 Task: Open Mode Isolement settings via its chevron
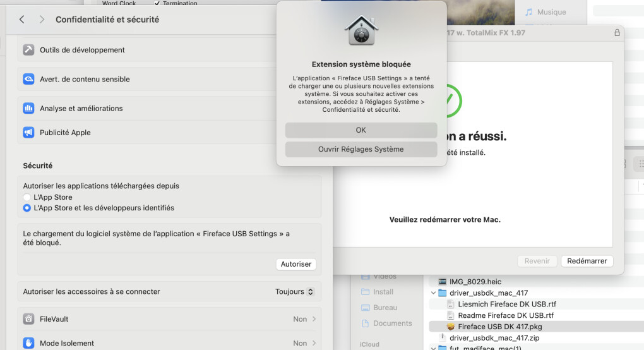(314, 343)
